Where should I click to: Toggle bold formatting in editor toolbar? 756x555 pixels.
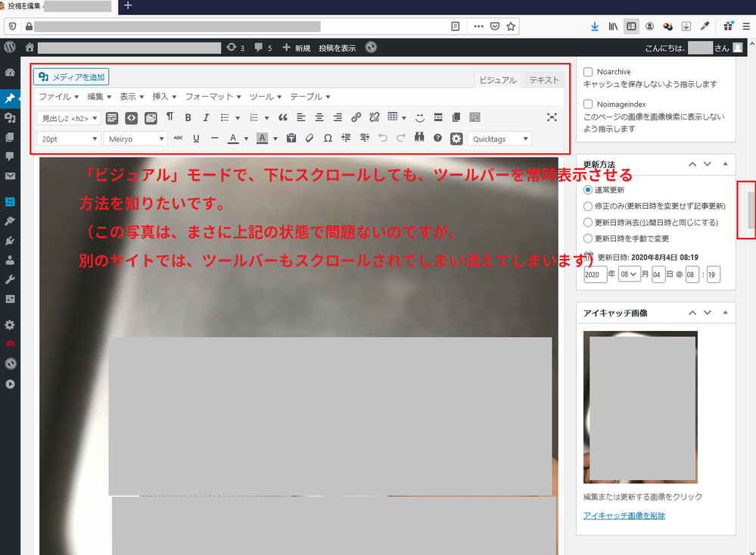(x=188, y=117)
